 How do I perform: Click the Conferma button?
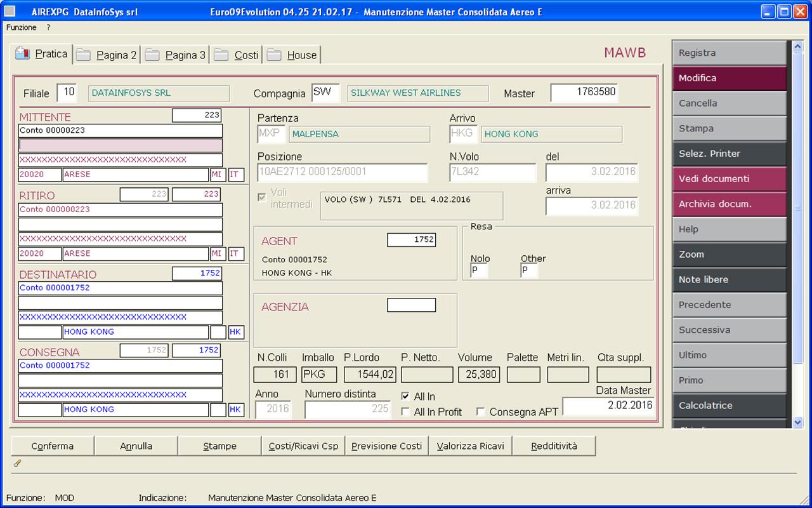53,446
